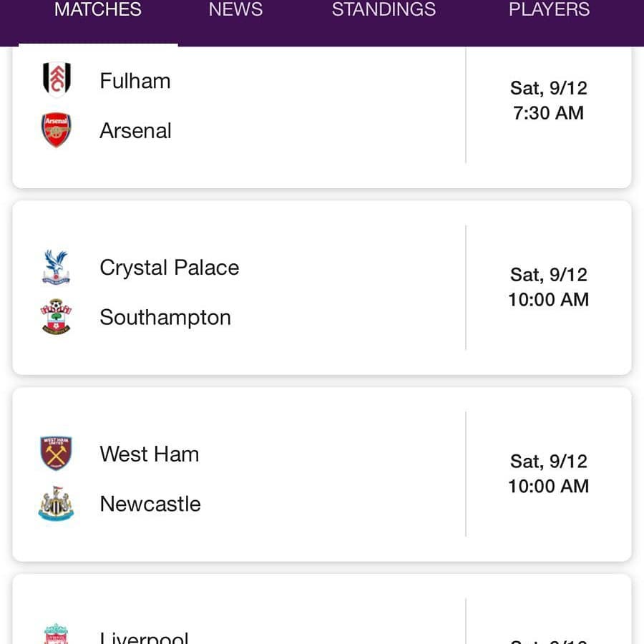
Task: Select the Crystal Palace team name
Action: [x=169, y=268]
